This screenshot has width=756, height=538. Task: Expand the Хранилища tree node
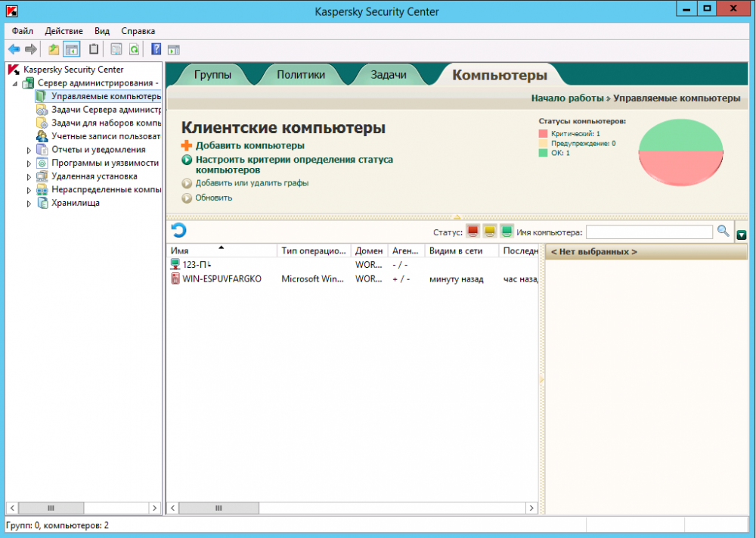click(29, 203)
